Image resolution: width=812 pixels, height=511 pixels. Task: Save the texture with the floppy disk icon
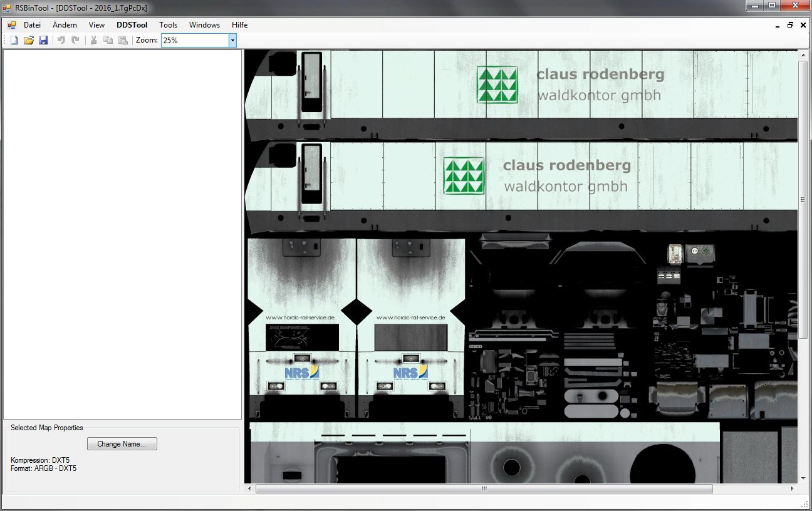[43, 40]
